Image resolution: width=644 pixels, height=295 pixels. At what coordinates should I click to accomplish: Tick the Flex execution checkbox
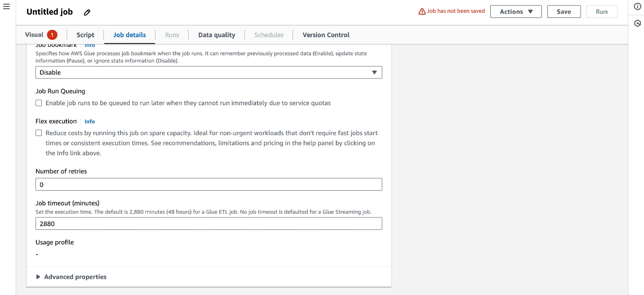tap(39, 133)
